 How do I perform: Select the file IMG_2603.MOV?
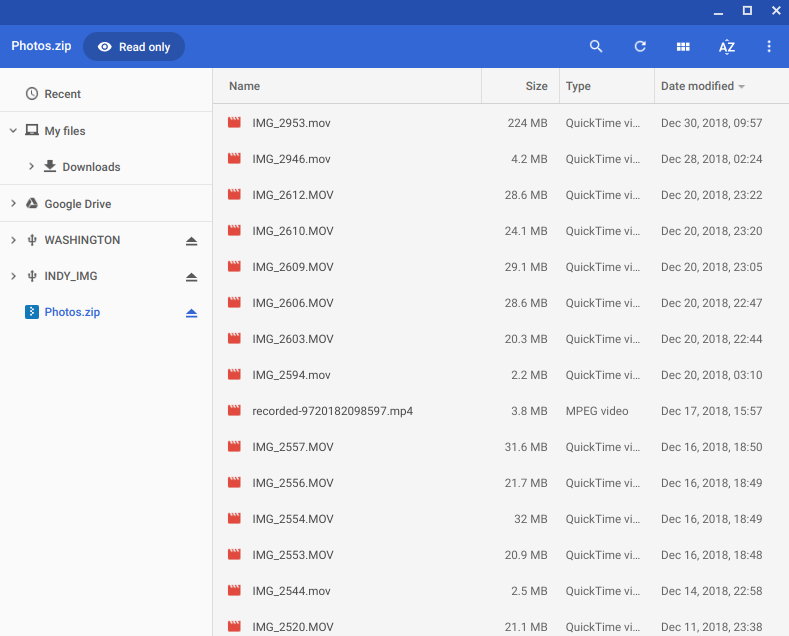point(501,339)
